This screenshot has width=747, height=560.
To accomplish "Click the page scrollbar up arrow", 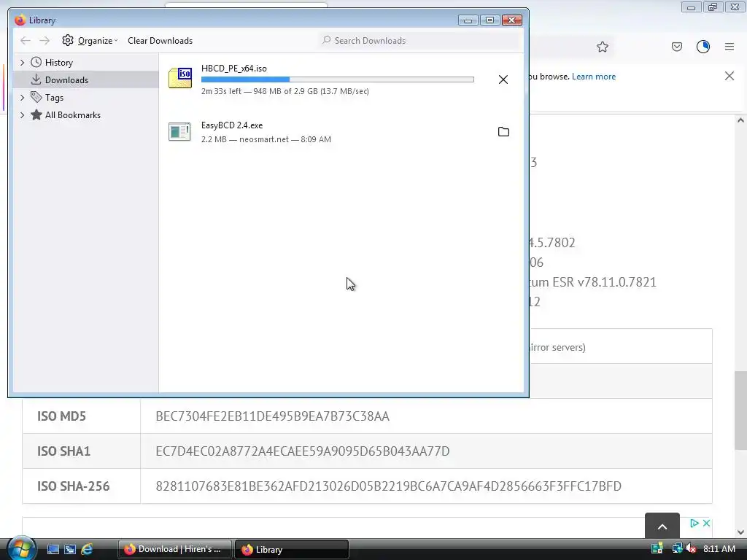I will 740,120.
